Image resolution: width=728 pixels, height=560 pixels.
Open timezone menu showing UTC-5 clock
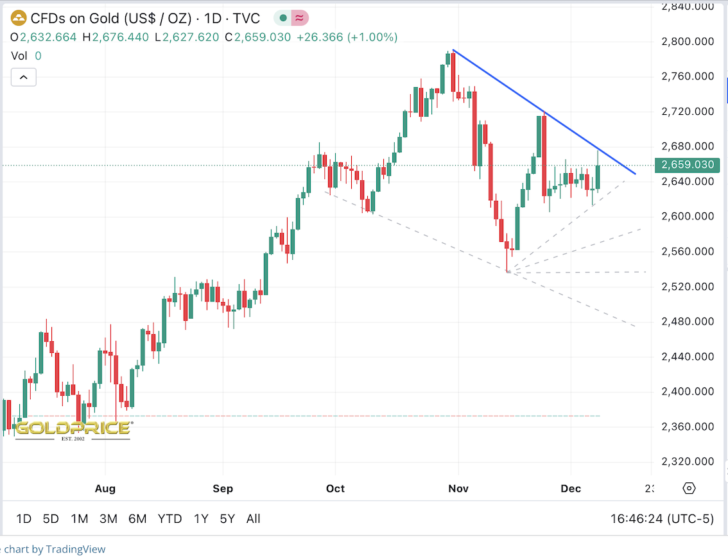click(664, 519)
